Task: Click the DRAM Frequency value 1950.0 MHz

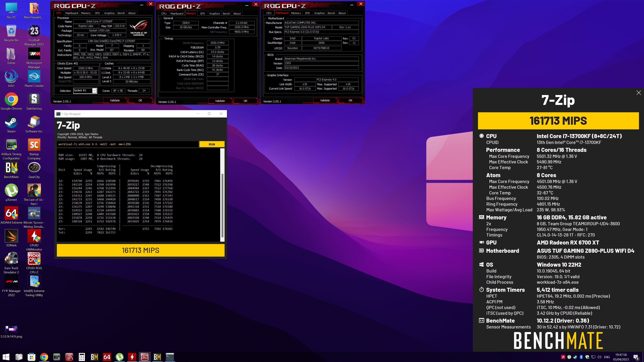Action: click(x=218, y=43)
